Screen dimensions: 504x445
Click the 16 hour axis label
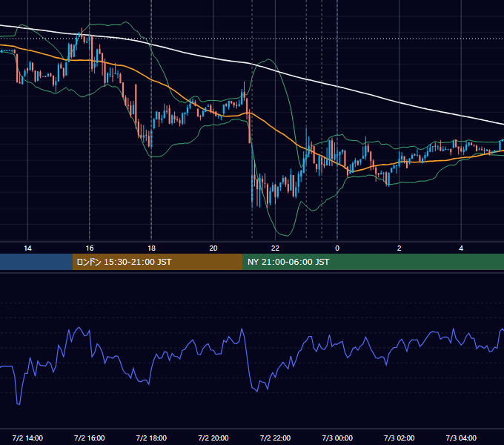90,248
